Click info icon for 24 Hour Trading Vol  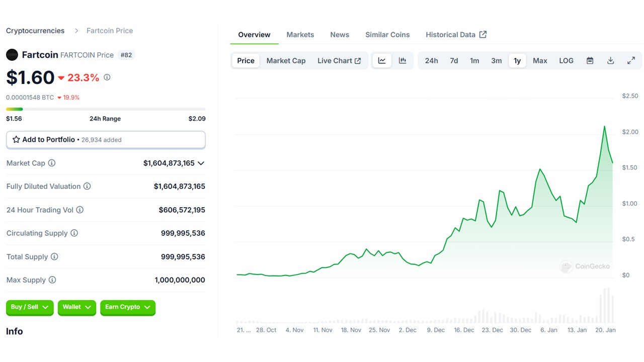click(79, 210)
